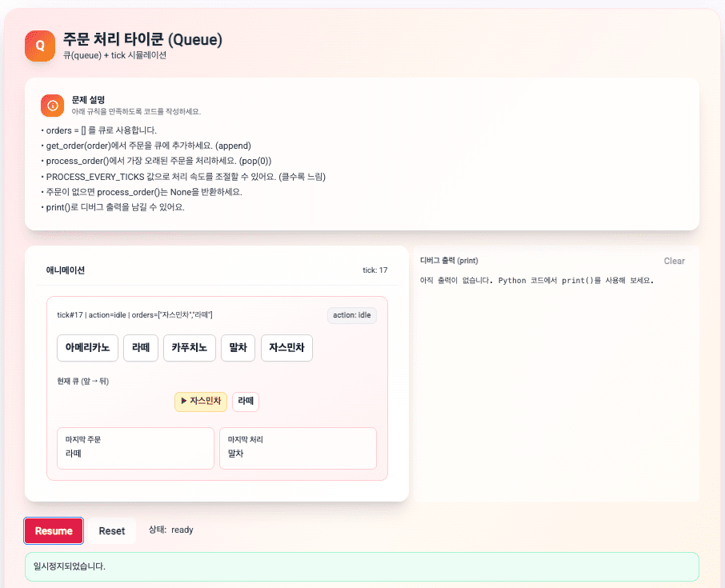Click the 현재 큐 (앞→뒤) label
Screen dimensions: 725x588
click(x=82, y=382)
